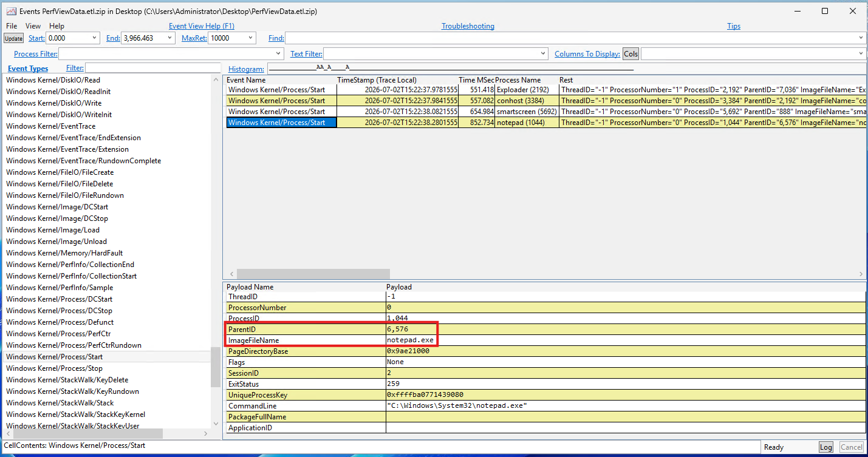Click the Text Filter link
The width and height of the screenshot is (868, 457).
[306, 54]
